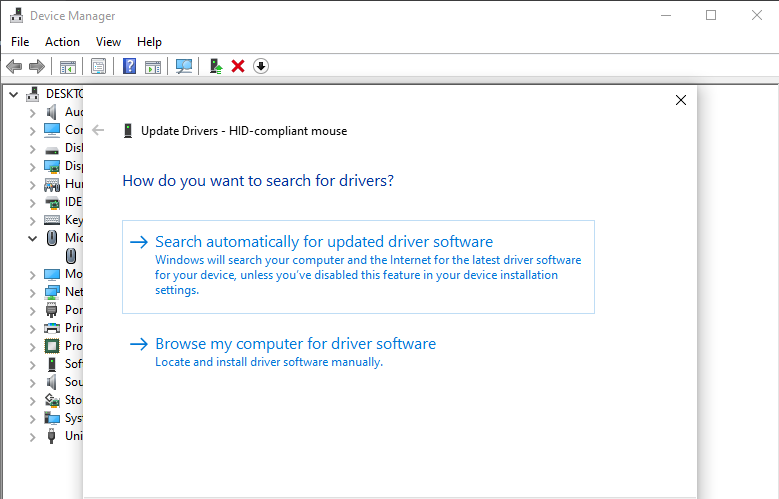
Task: Click the Update device driver toolbar icon
Action: (216, 66)
